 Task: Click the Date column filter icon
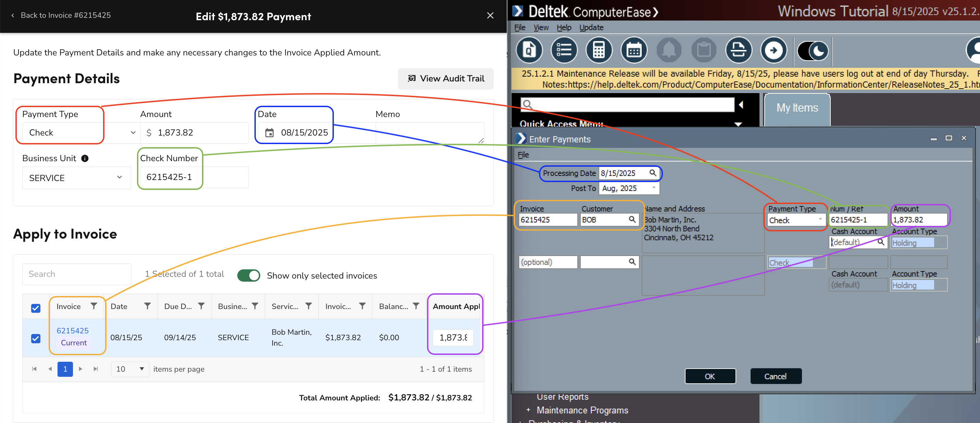pos(147,306)
